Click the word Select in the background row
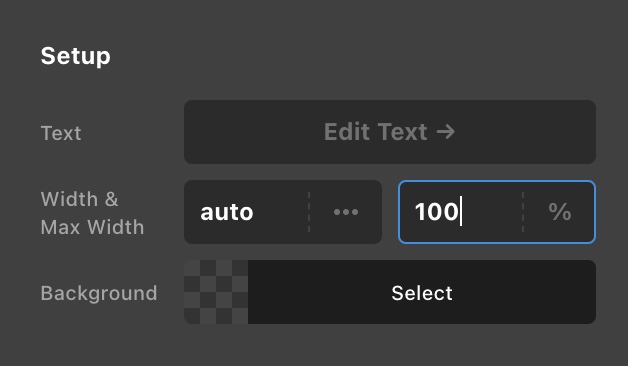The image size is (628, 366). pyautogui.click(x=422, y=293)
